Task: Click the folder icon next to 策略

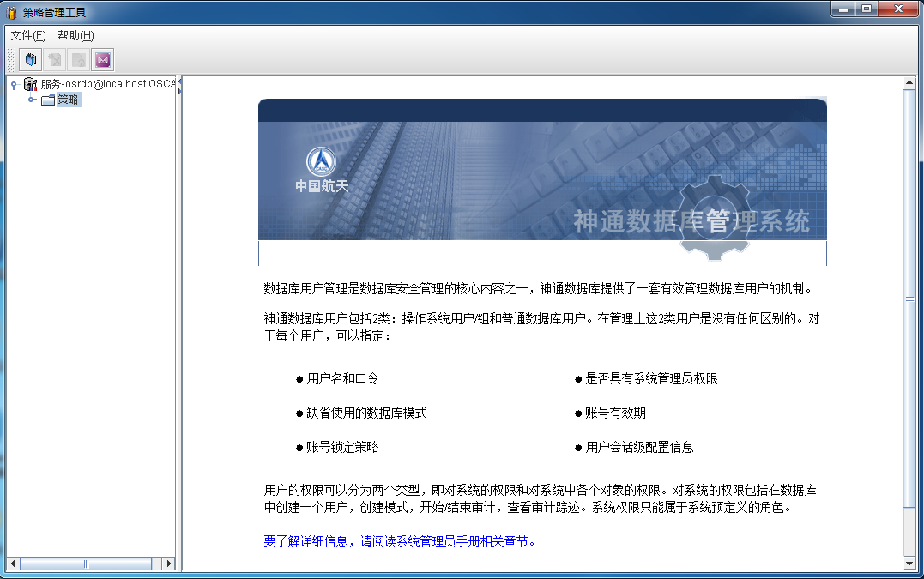Action: point(48,100)
